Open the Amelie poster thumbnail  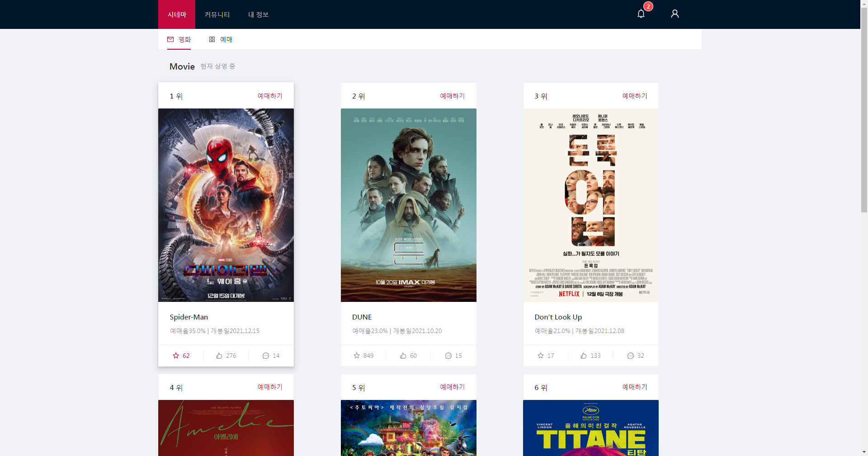(226, 428)
